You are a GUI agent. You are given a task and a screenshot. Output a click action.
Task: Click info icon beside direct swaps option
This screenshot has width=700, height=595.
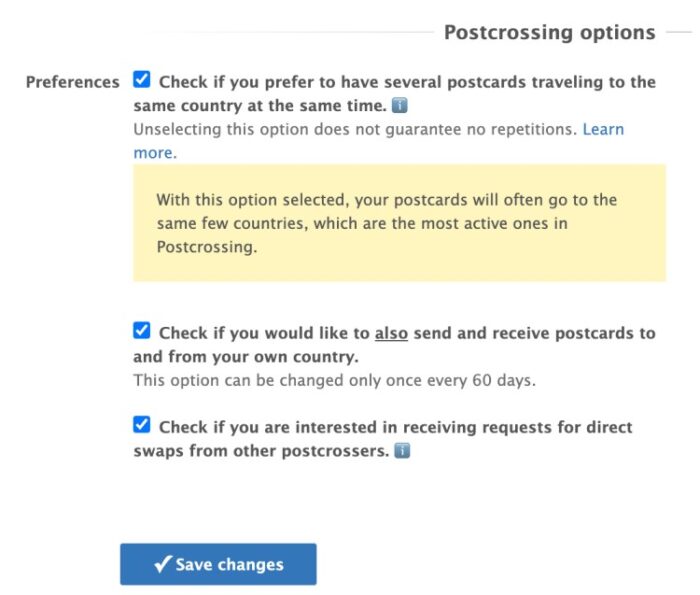click(402, 451)
